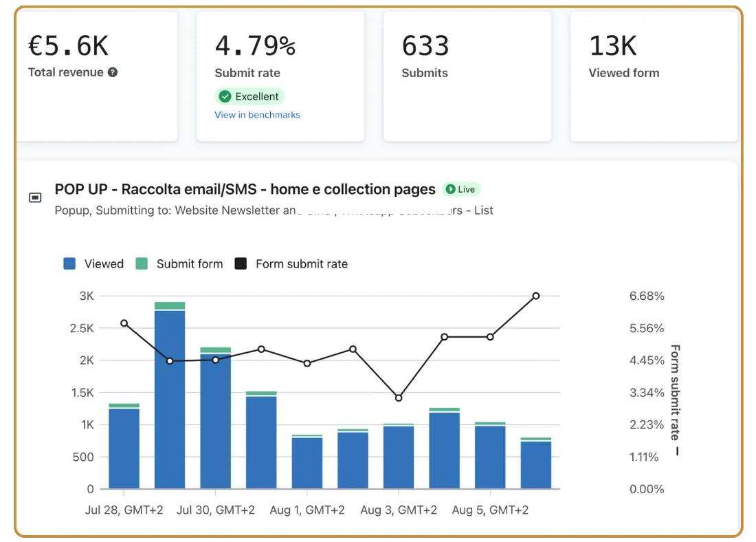Click the green Excellent checkmark icon
Image resolution: width=756 pixels, height=542 pixels.
click(225, 96)
